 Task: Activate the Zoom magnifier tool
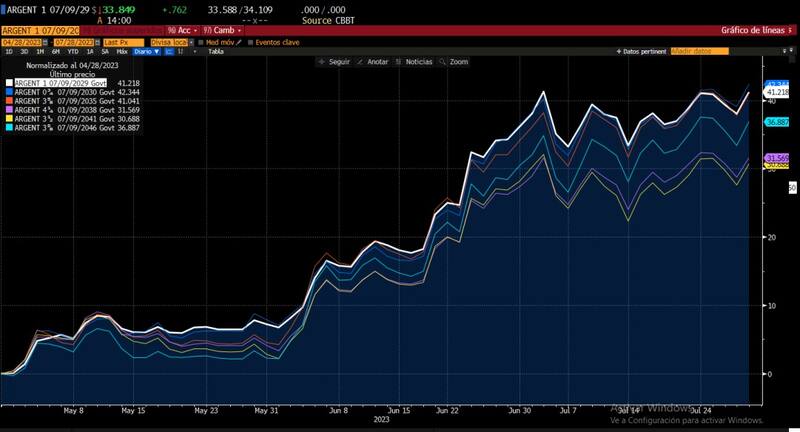point(456,62)
